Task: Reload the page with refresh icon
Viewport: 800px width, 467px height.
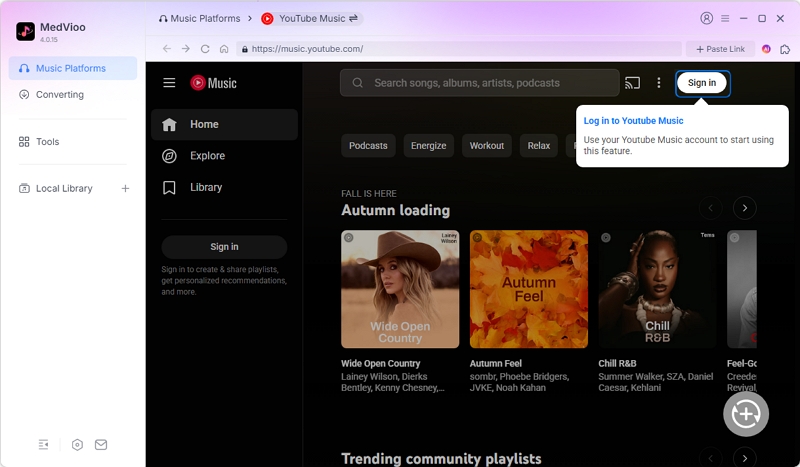Action: [x=205, y=48]
